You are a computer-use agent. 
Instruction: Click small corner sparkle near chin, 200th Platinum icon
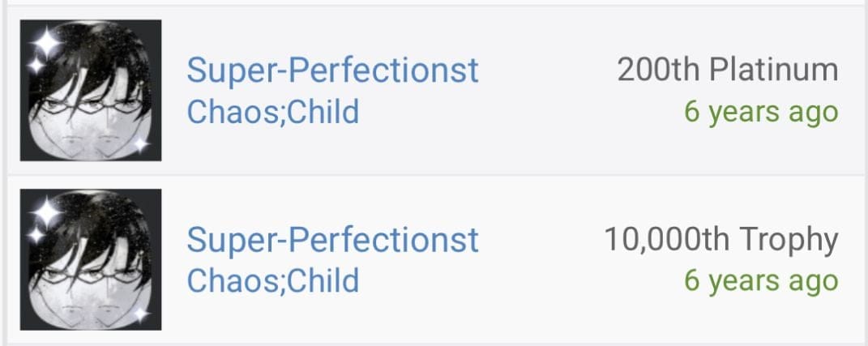tap(140, 144)
